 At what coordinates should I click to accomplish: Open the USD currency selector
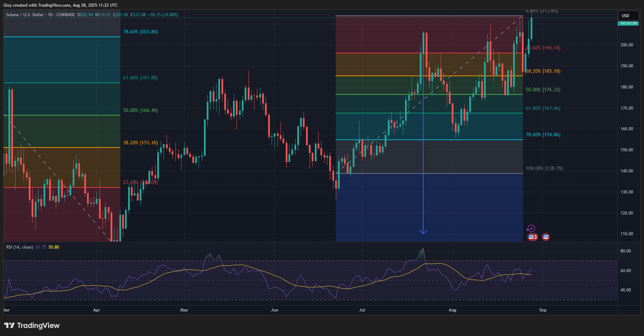[628, 15]
